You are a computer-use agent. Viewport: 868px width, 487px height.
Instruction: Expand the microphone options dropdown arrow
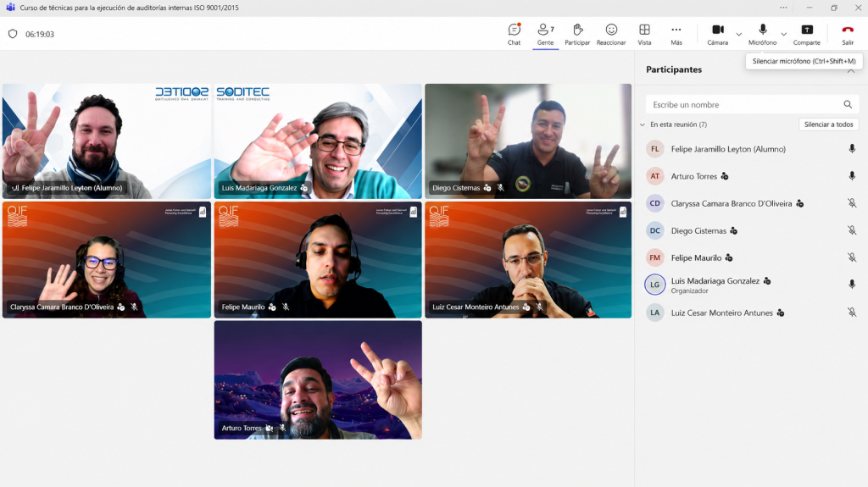coord(784,35)
